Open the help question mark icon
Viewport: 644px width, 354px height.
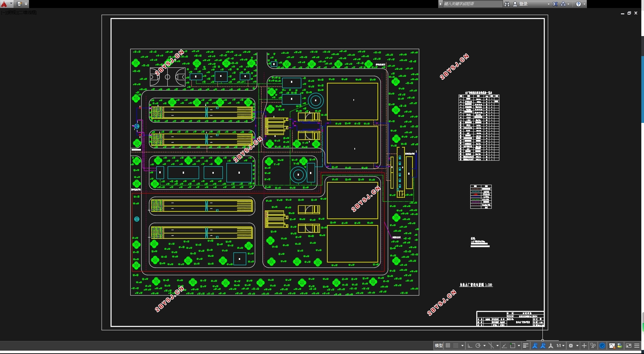(579, 4)
